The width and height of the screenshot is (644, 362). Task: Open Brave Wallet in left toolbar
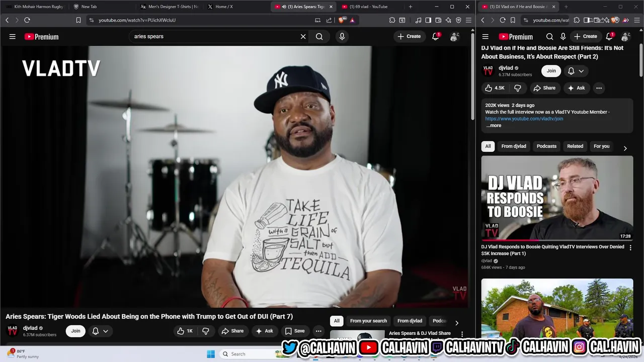click(438, 20)
